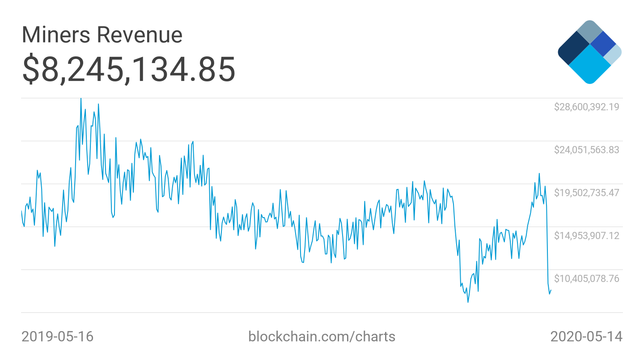Click the $8,245,134.85 revenue value
Image resolution: width=644 pixels, height=362 pixels.
[129, 69]
